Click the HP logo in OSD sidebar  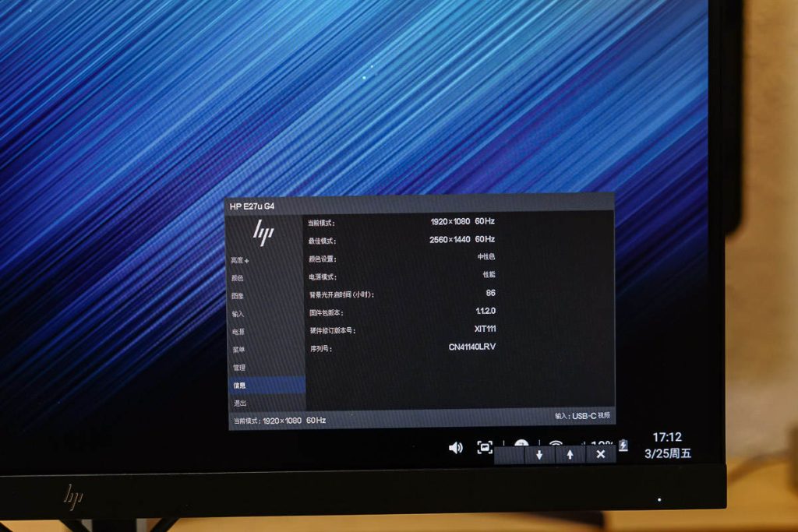(x=263, y=233)
